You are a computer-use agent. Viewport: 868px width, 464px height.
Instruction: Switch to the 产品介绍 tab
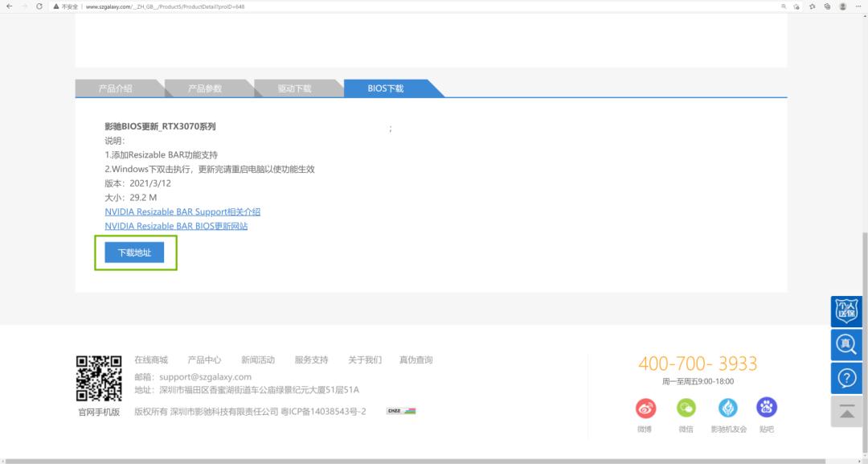[119, 88]
